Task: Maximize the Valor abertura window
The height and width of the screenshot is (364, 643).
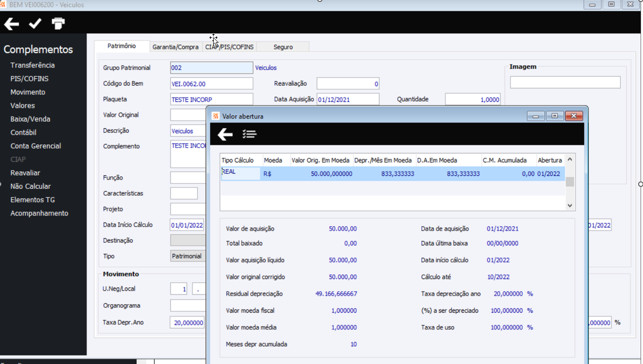Action: [554, 116]
